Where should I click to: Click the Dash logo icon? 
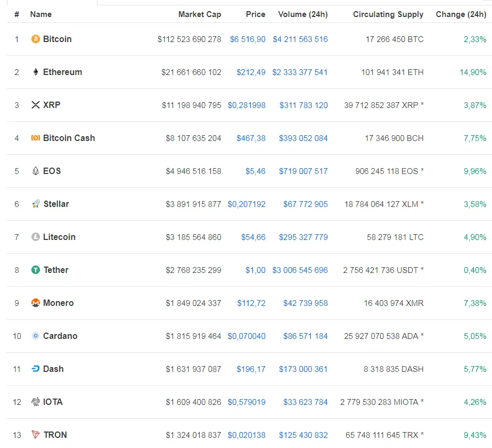36,369
